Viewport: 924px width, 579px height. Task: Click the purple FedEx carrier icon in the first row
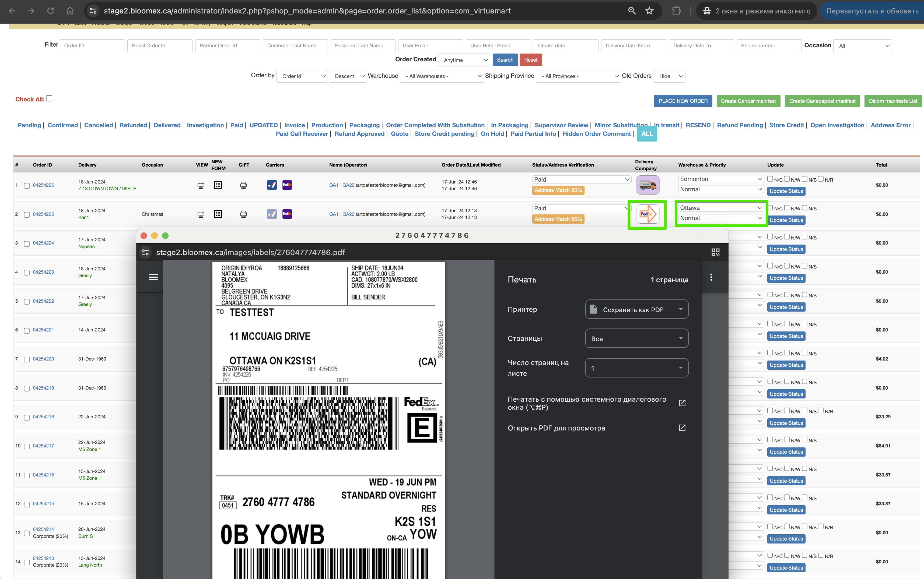(x=287, y=185)
